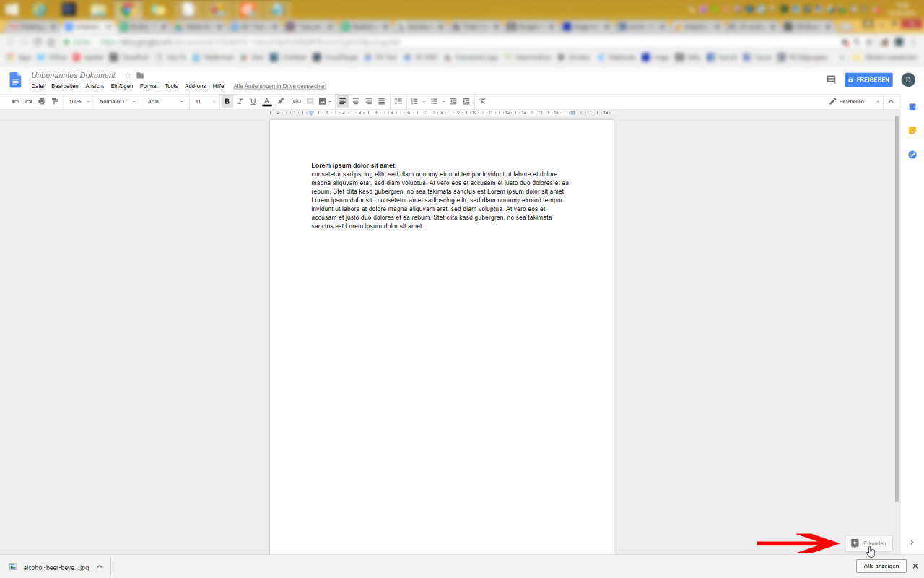Screen dimensions: 924x578
Task: Print the document via the printer icon
Action: pyautogui.click(x=42, y=101)
